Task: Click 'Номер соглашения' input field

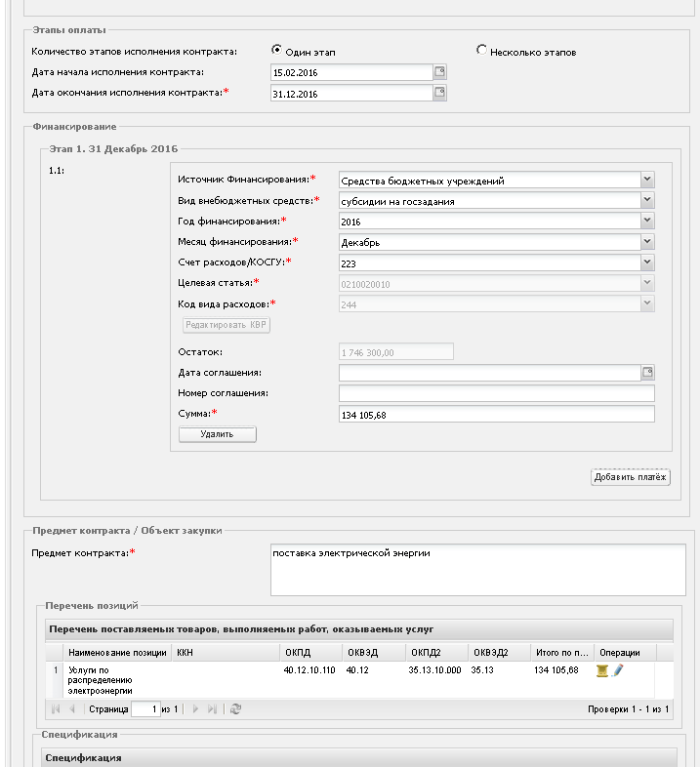Action: coord(496,393)
